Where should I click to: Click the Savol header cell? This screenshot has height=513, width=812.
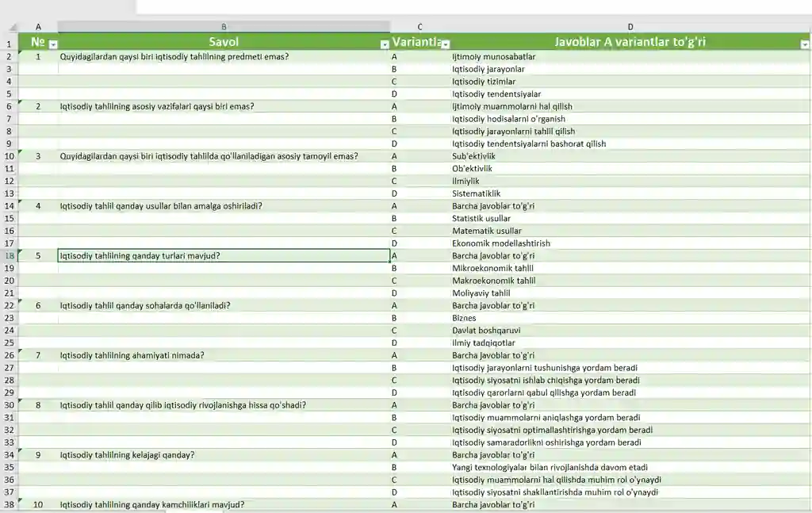click(x=224, y=42)
